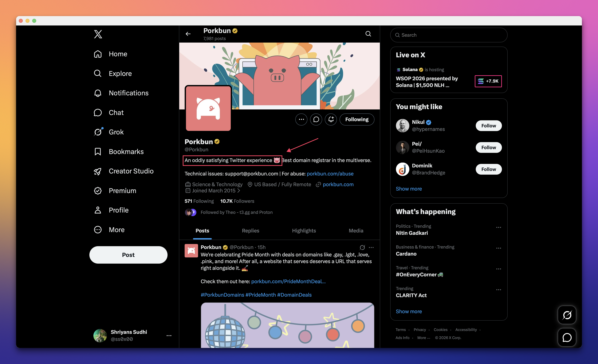Follow Dominik @BrandHedge

tap(488, 169)
